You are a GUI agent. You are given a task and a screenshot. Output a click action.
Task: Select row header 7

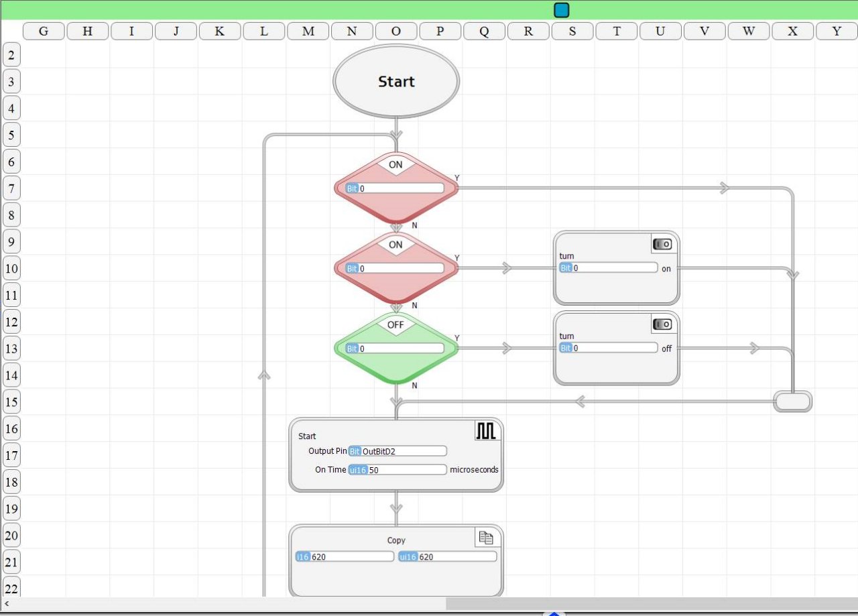pos(11,188)
